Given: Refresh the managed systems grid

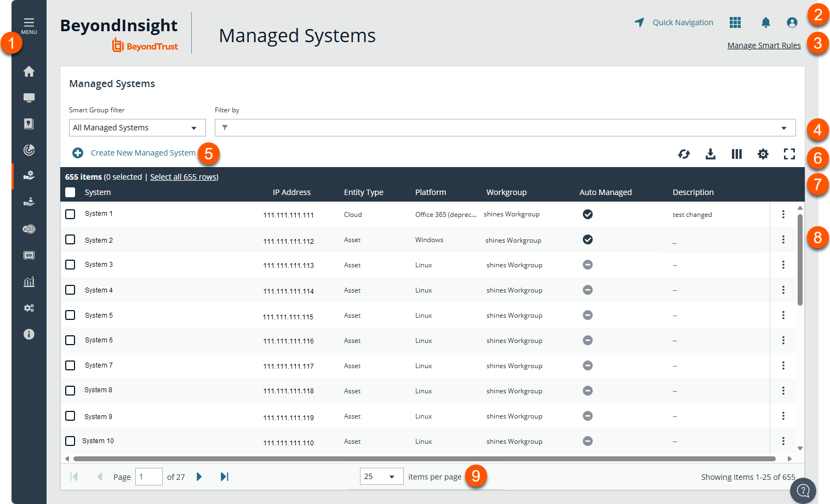Looking at the screenshot, I should click(684, 154).
